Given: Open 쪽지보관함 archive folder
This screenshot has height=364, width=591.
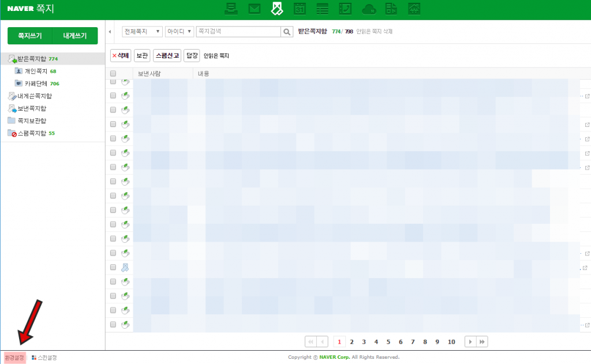Looking at the screenshot, I should 32,121.
